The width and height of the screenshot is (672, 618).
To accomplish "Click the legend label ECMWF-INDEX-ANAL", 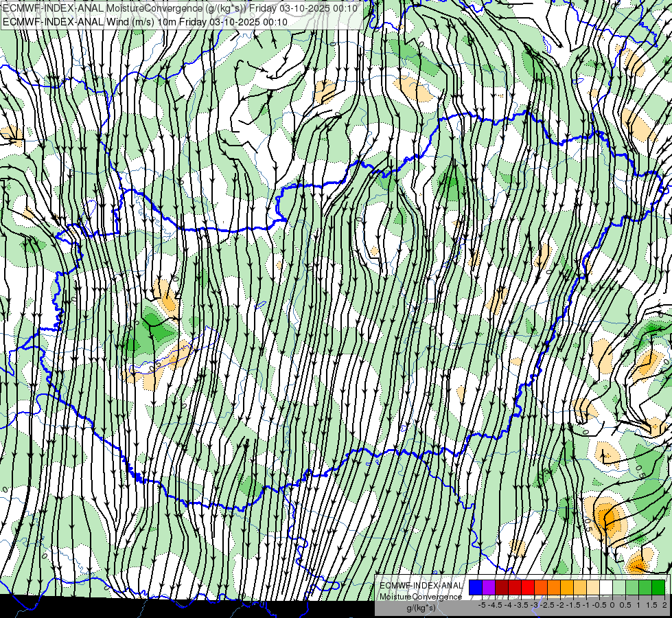I will click(x=421, y=586).
